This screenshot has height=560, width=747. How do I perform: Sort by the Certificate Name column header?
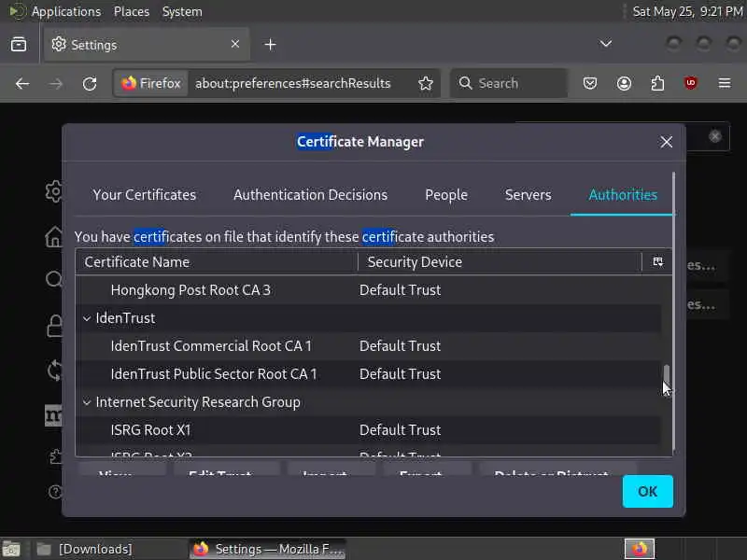217,262
